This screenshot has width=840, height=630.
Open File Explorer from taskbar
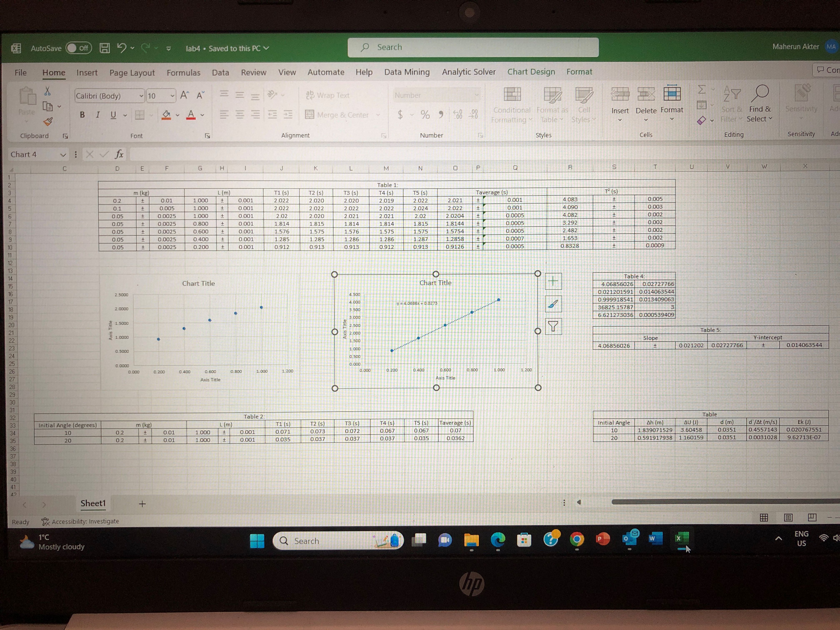pos(471,540)
